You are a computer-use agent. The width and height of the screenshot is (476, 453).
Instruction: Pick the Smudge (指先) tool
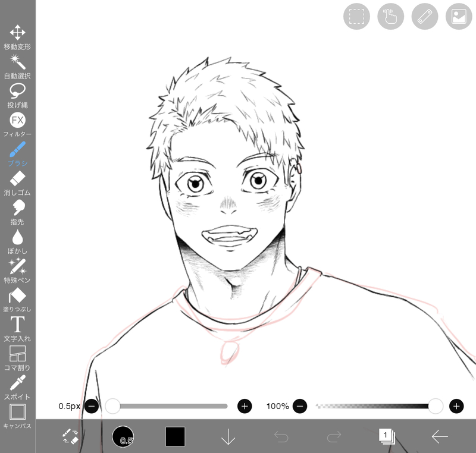point(17,213)
